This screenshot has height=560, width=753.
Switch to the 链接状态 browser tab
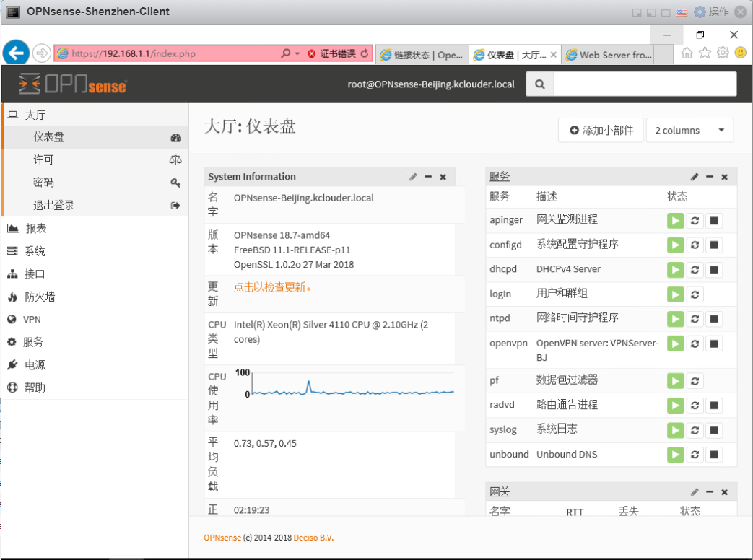pos(422,55)
